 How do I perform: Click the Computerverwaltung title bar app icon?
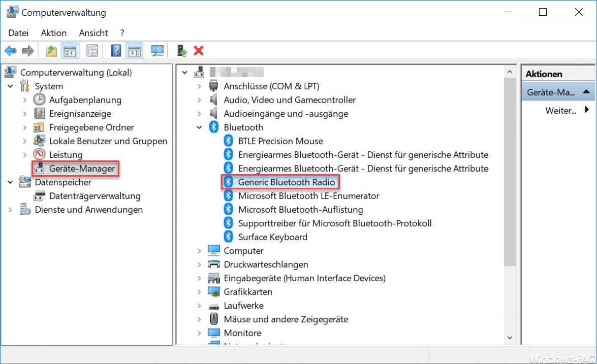[12, 12]
